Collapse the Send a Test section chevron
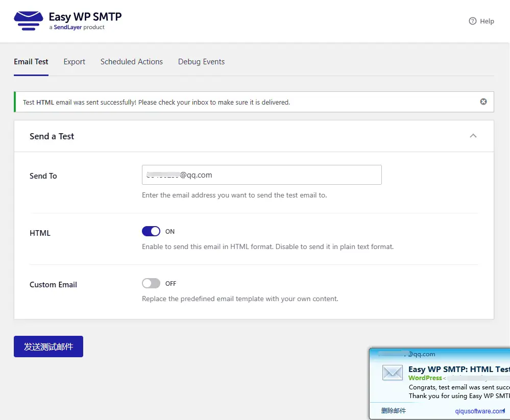Viewport: 510px width, 420px height. coord(473,136)
